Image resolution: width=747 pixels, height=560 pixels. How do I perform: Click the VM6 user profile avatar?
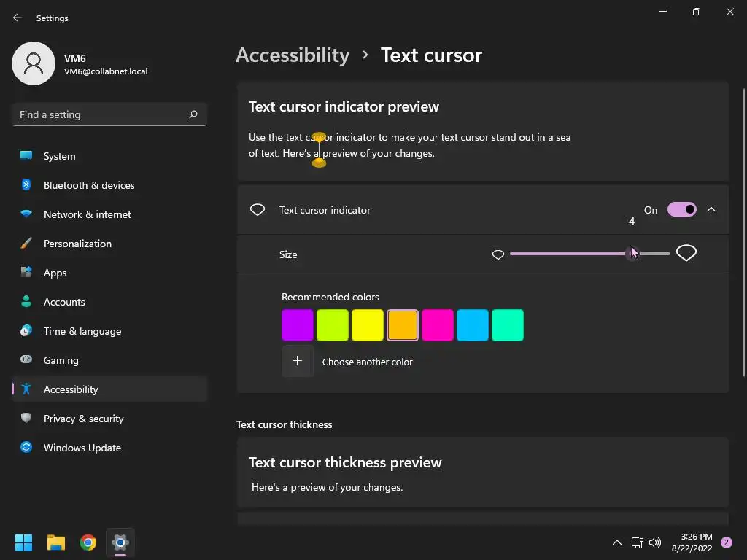tap(34, 63)
